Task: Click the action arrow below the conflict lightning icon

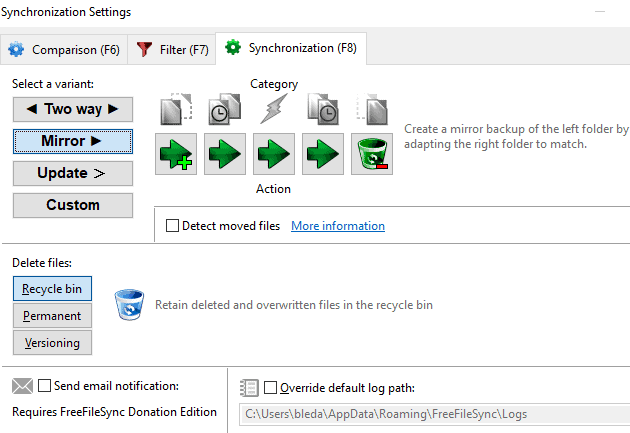Action: (x=274, y=154)
